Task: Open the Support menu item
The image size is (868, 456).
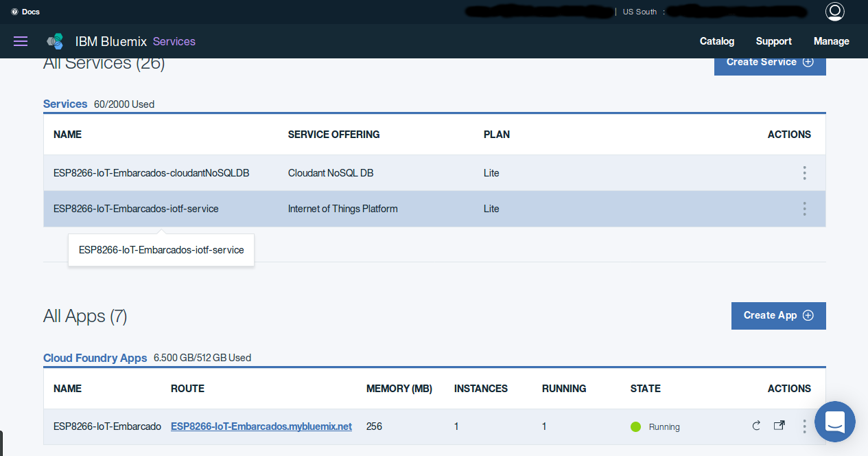Action: [773, 41]
